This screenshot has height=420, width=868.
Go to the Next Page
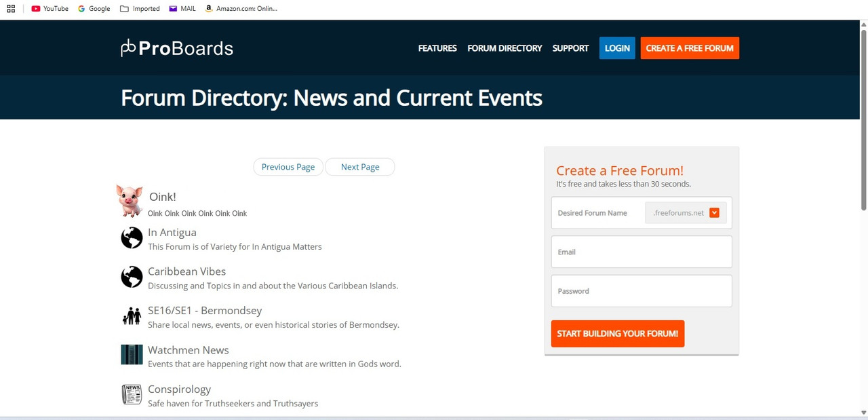point(360,167)
